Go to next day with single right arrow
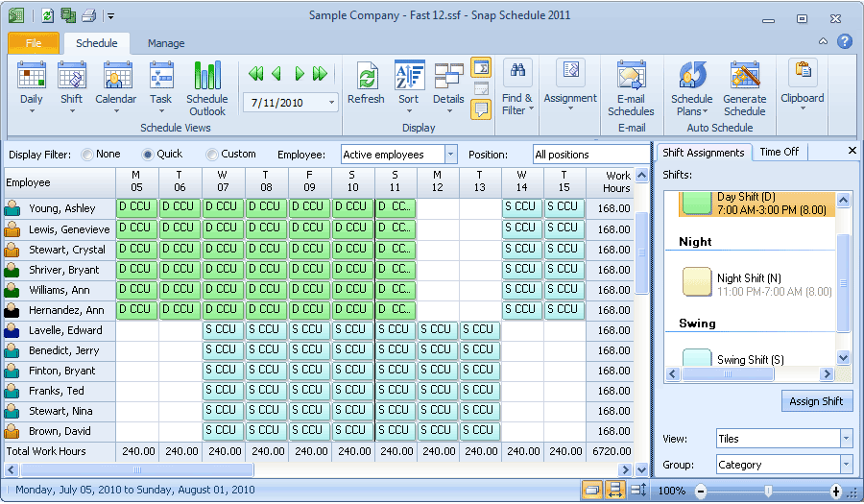864x504 pixels. 300,73
